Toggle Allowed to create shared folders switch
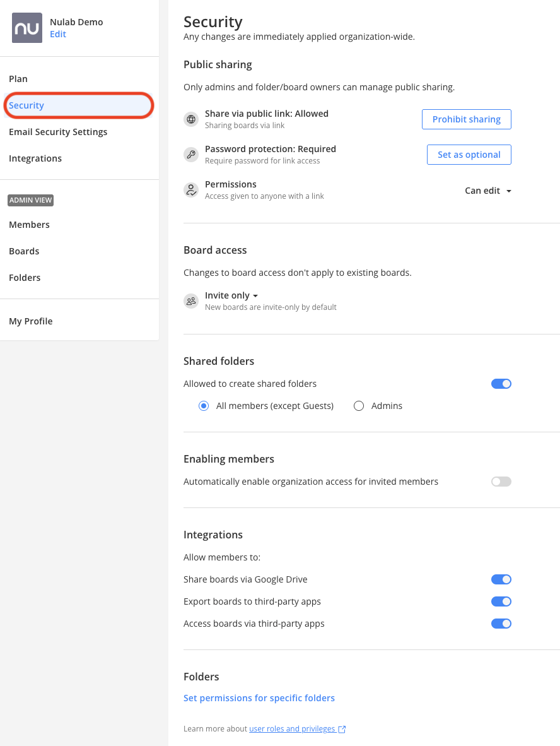This screenshot has height=746, width=560. pos(501,384)
